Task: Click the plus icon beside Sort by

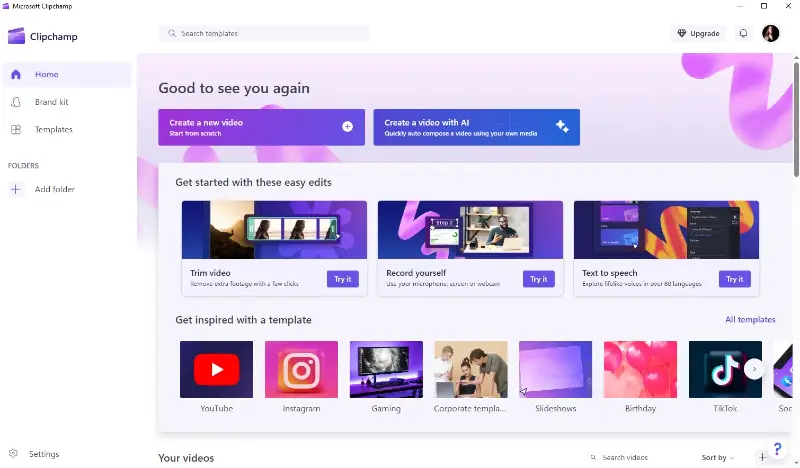Action: pyautogui.click(x=762, y=457)
